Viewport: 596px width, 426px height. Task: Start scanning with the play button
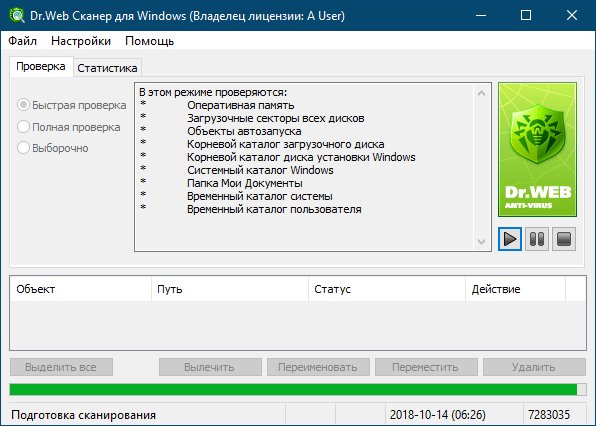[510, 239]
